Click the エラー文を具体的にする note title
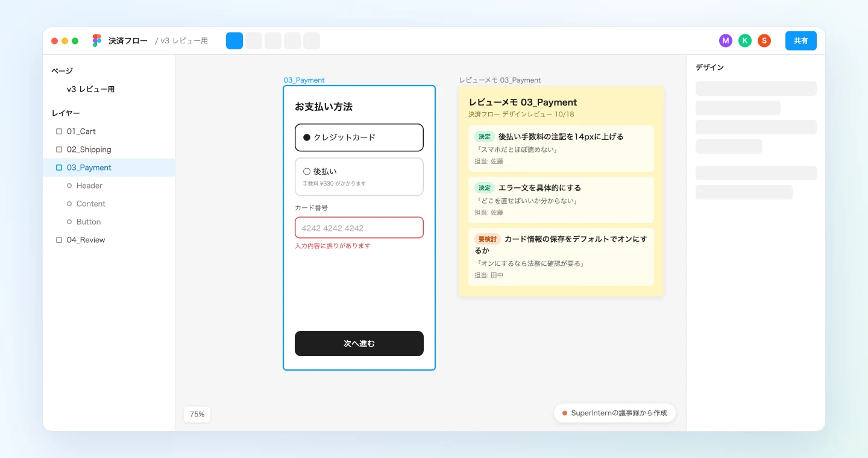This screenshot has width=868, height=458. (x=540, y=188)
